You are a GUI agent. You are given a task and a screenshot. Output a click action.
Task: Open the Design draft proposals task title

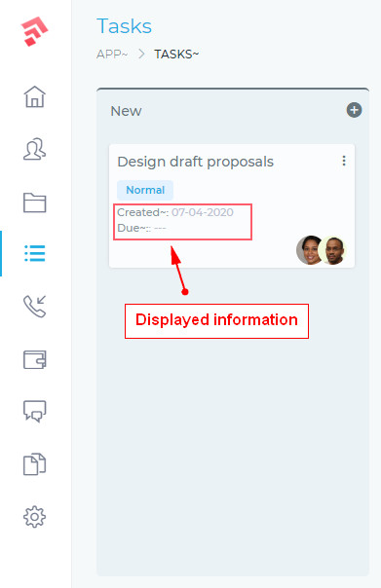point(195,162)
